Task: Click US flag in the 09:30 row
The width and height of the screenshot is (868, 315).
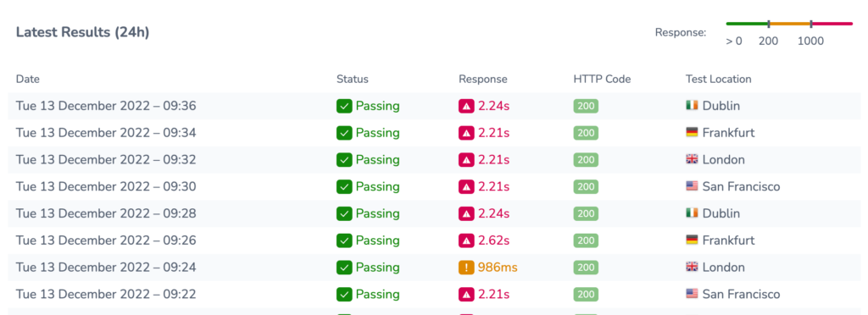Action: [x=692, y=185]
